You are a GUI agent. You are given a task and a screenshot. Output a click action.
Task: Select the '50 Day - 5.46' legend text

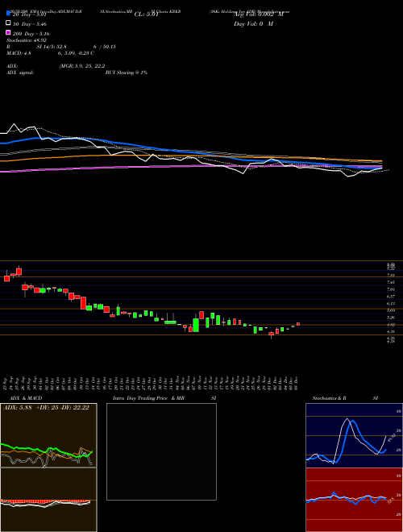point(30,24)
